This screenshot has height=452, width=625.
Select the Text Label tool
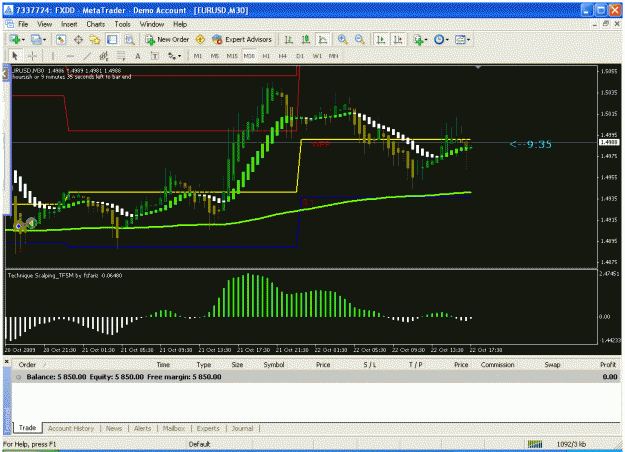coord(155,56)
